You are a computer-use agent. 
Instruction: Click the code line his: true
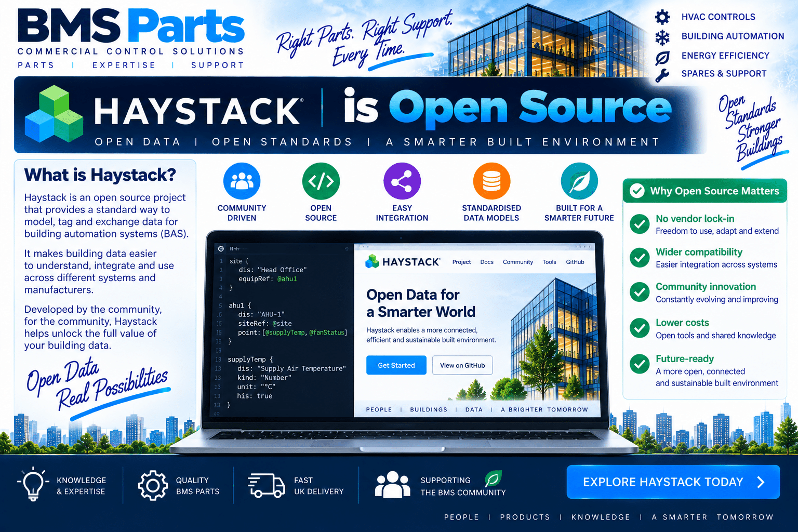[255, 396]
